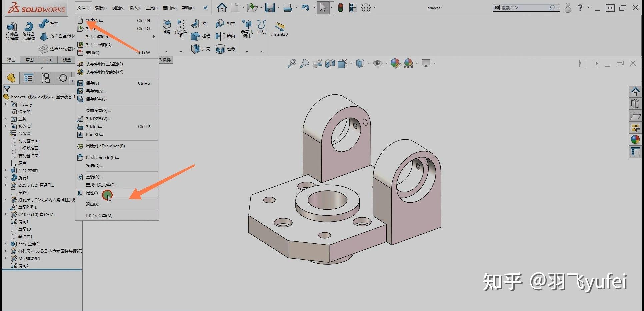This screenshot has height=311, width=644.
Task: Choose 退出(X) in File menu
Action: click(x=117, y=204)
